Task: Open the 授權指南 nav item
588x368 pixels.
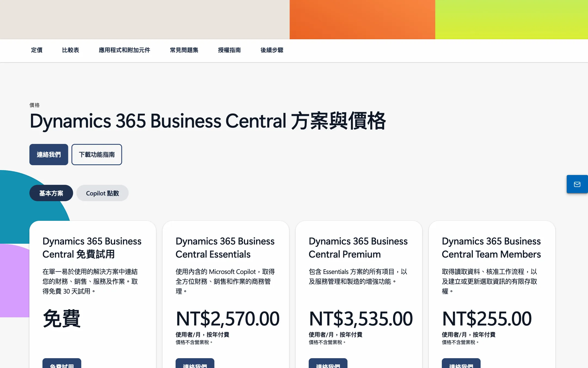Action: click(x=229, y=50)
